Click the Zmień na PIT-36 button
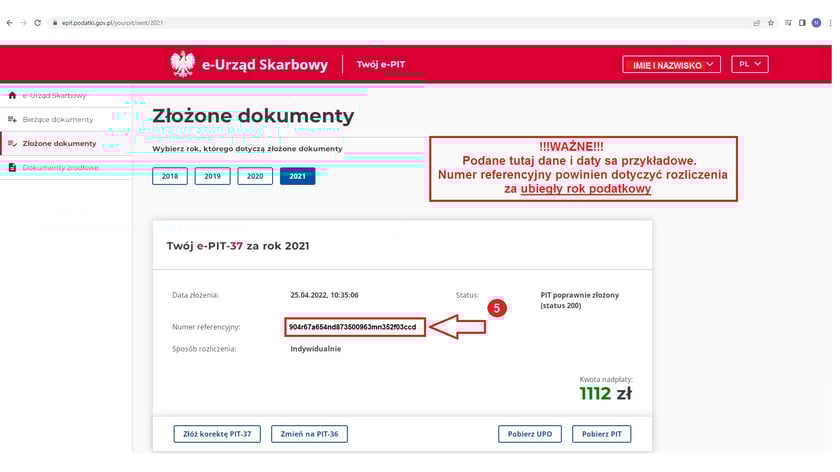This screenshot has height=472, width=840. click(309, 434)
